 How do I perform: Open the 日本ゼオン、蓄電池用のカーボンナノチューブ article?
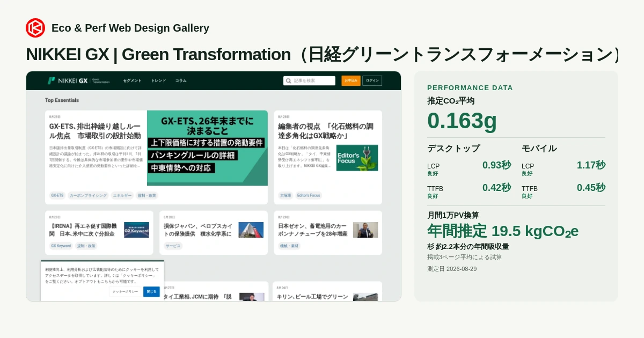click(x=313, y=230)
